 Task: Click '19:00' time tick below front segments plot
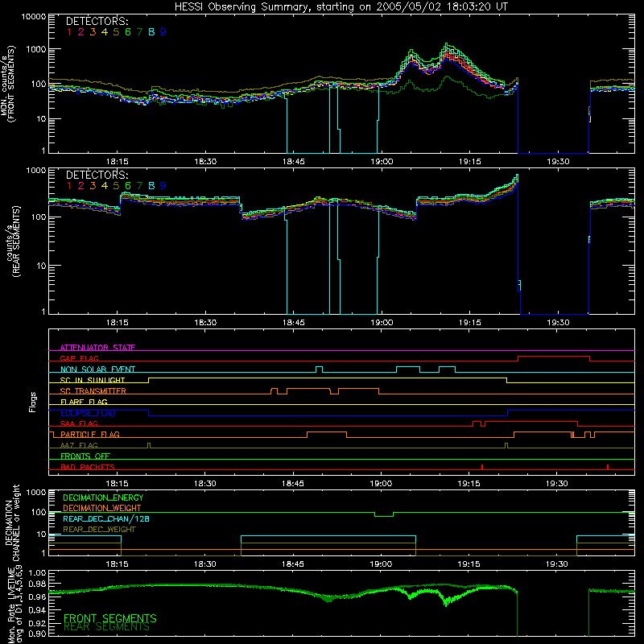pyautogui.click(x=382, y=162)
